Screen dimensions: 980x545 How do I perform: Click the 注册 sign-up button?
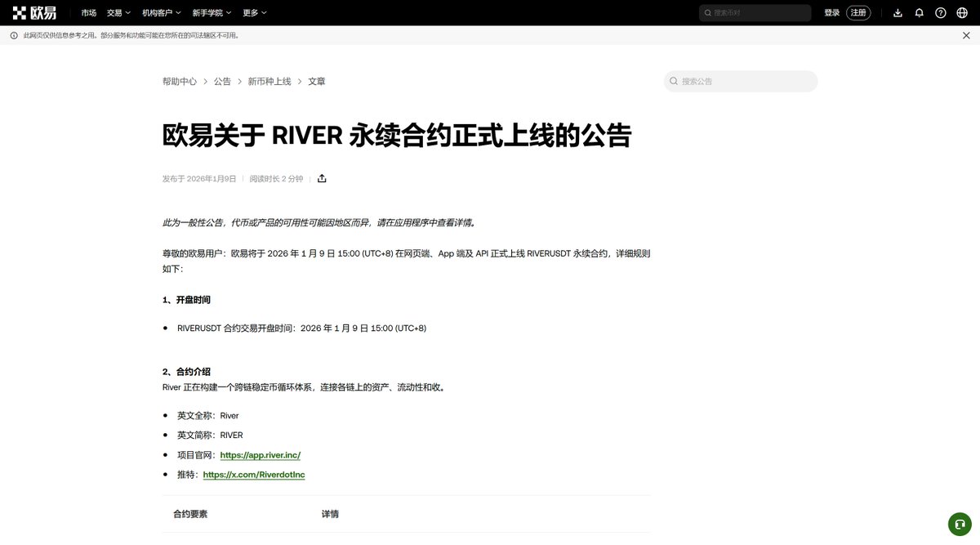point(857,12)
